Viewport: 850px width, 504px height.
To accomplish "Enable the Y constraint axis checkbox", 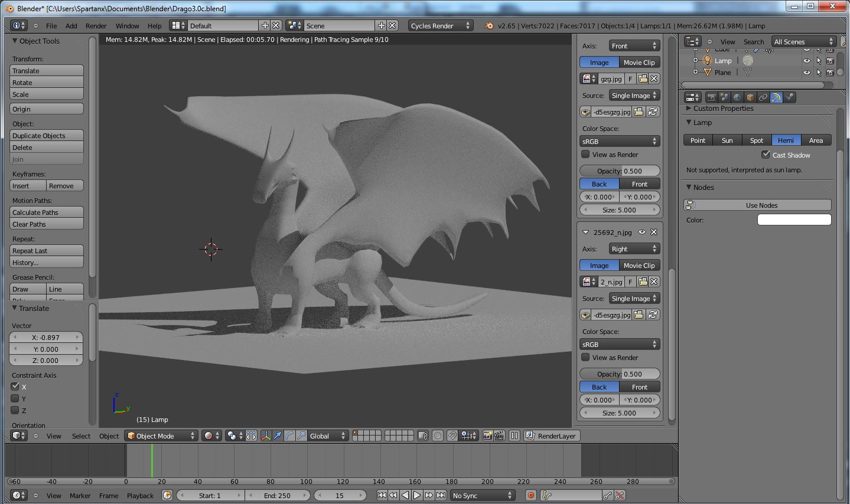I will click(15, 398).
